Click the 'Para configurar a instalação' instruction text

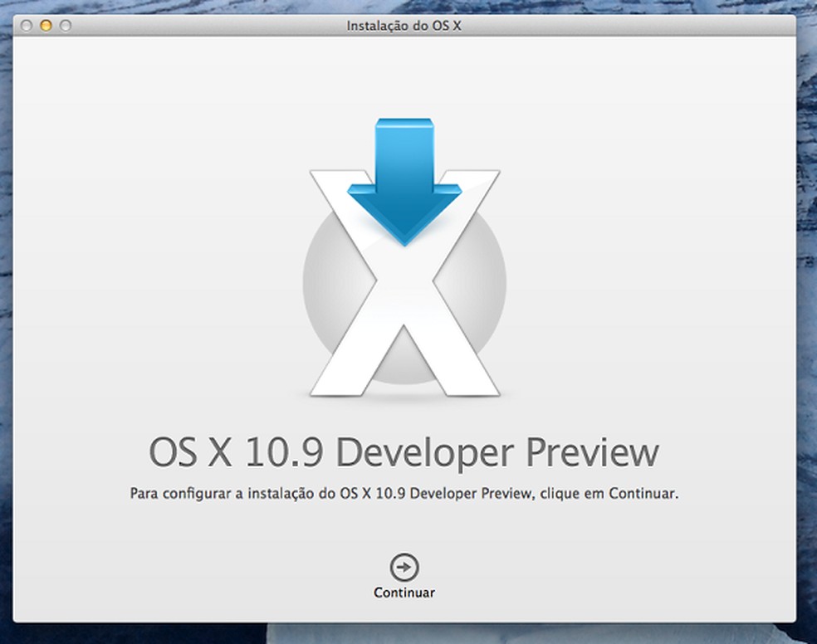point(404,493)
